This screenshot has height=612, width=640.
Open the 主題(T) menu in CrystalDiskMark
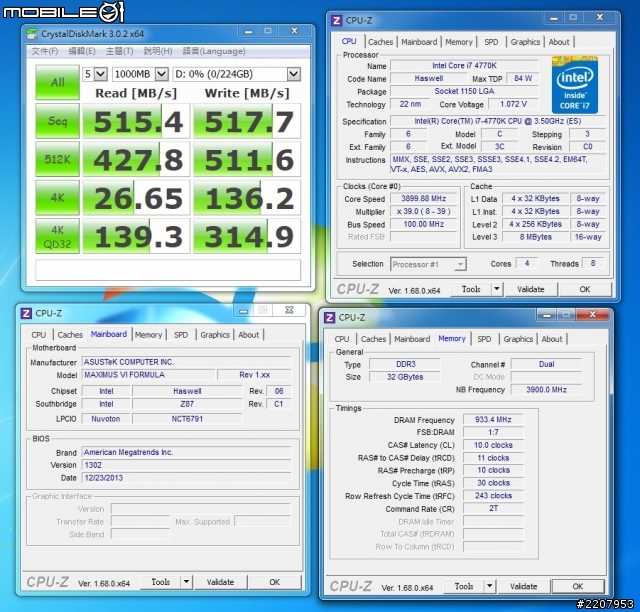pos(120,51)
